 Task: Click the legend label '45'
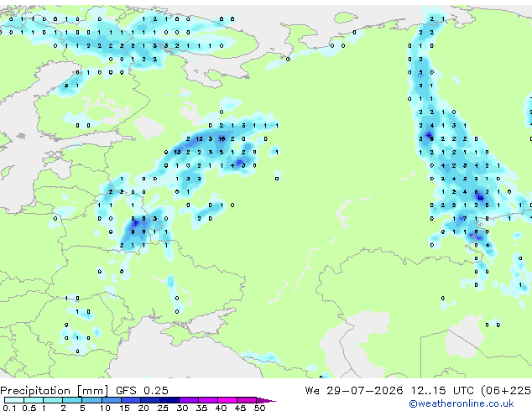(x=240, y=408)
